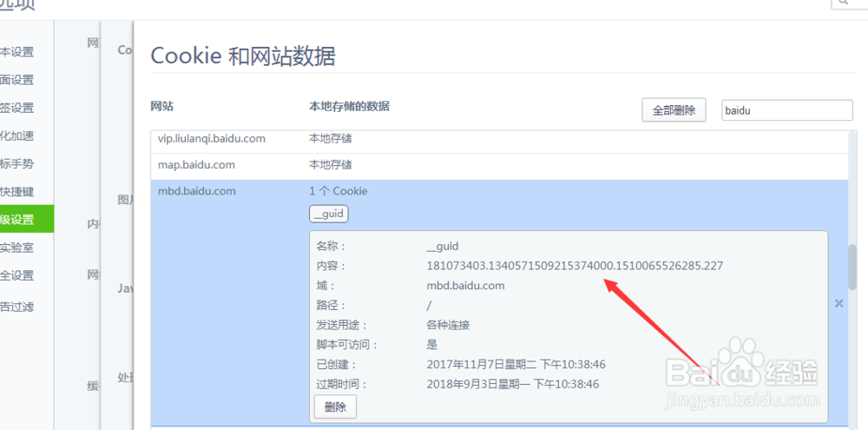Delete the __guid cookie with 删除 button
Screen dimensions: 868x430
335,407
